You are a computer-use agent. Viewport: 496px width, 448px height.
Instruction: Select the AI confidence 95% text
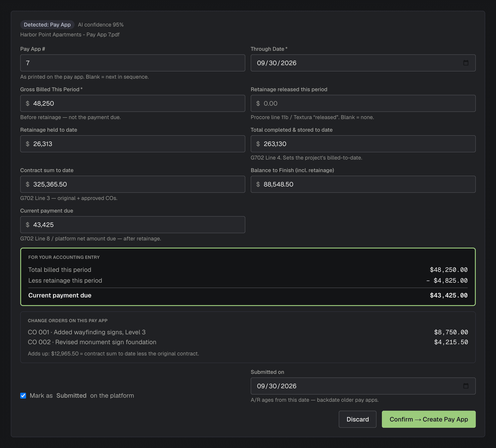click(101, 25)
